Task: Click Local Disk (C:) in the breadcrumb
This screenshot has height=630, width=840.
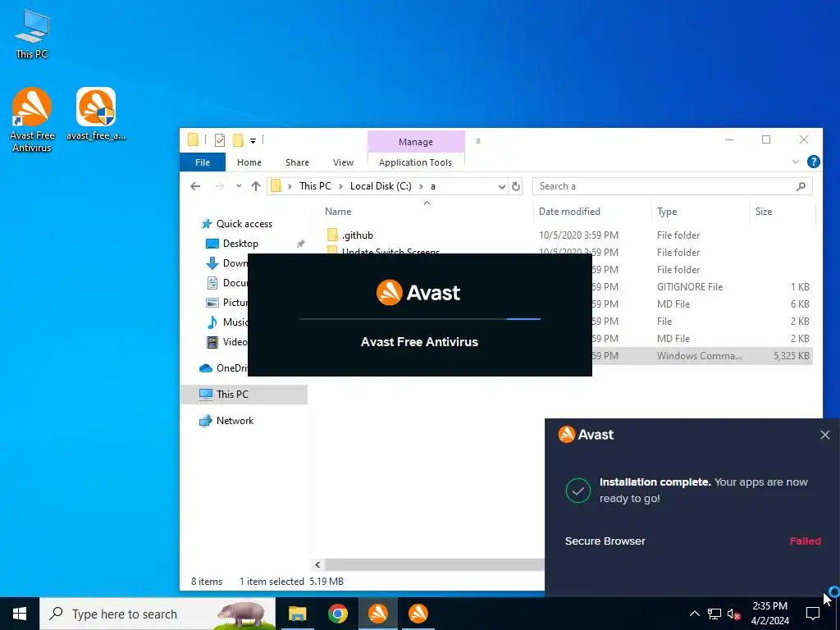Action: coord(381,186)
